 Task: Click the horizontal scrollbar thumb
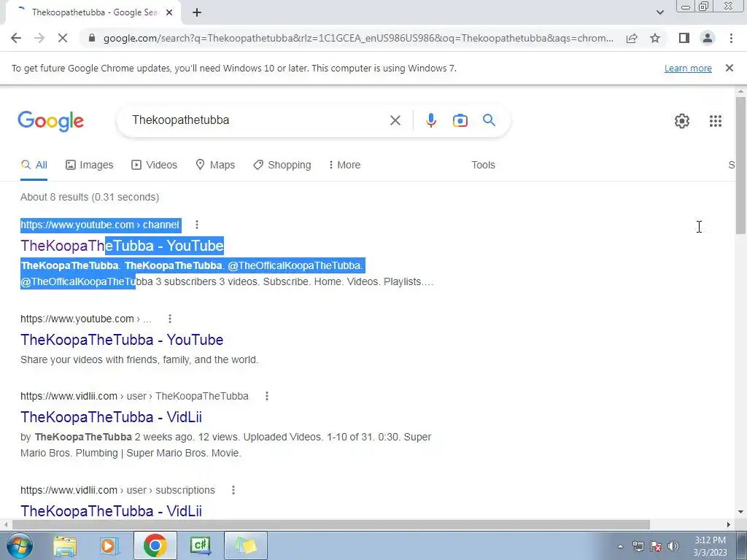click(330, 525)
